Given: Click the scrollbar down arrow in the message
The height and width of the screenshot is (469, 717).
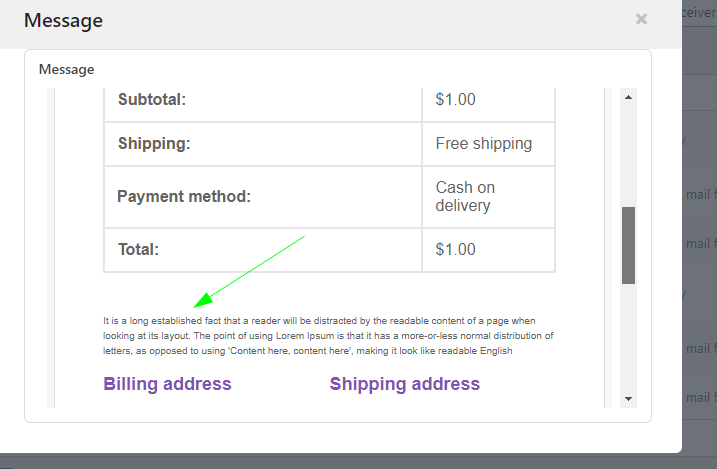Looking at the screenshot, I should (628, 398).
